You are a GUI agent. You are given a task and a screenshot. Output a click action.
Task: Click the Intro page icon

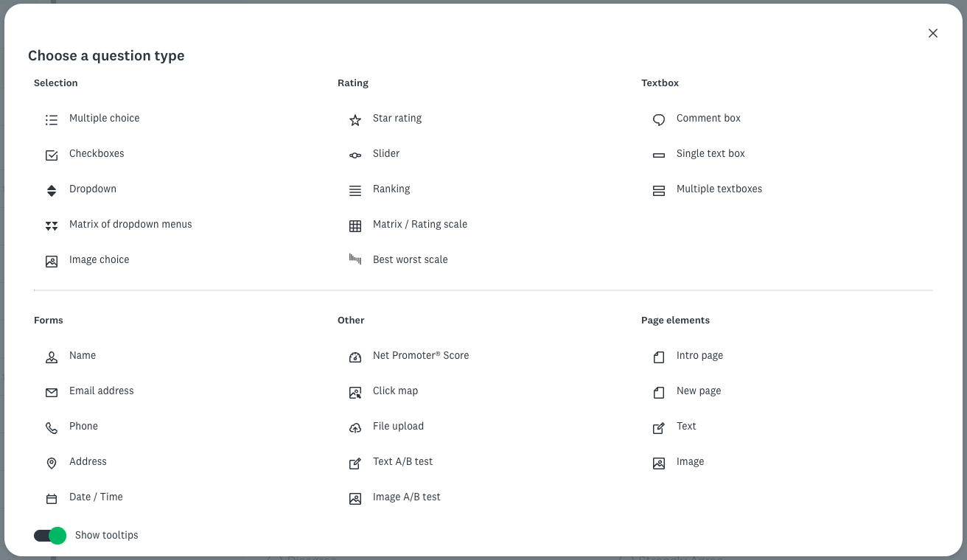[659, 357]
